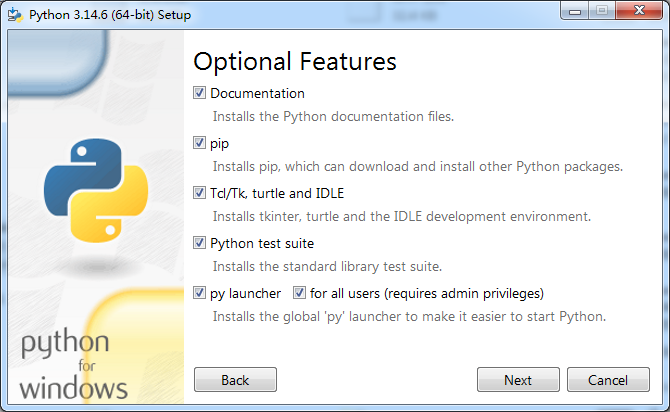The height and width of the screenshot is (412, 670).
Task: Click the Python snake logo
Action: (x=96, y=190)
